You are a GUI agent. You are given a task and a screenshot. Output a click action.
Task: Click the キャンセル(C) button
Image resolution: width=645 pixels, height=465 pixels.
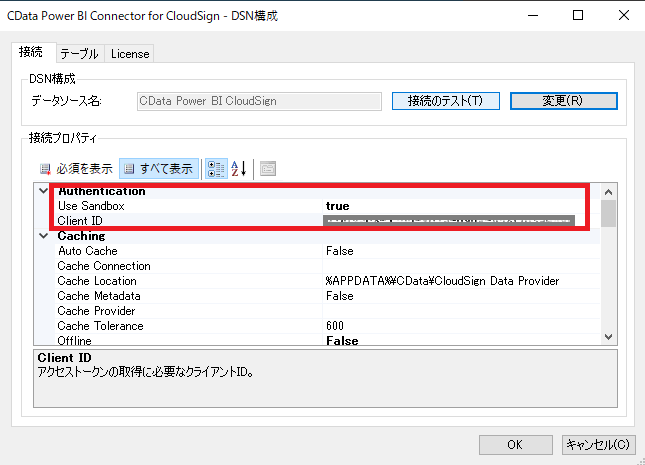click(598, 445)
